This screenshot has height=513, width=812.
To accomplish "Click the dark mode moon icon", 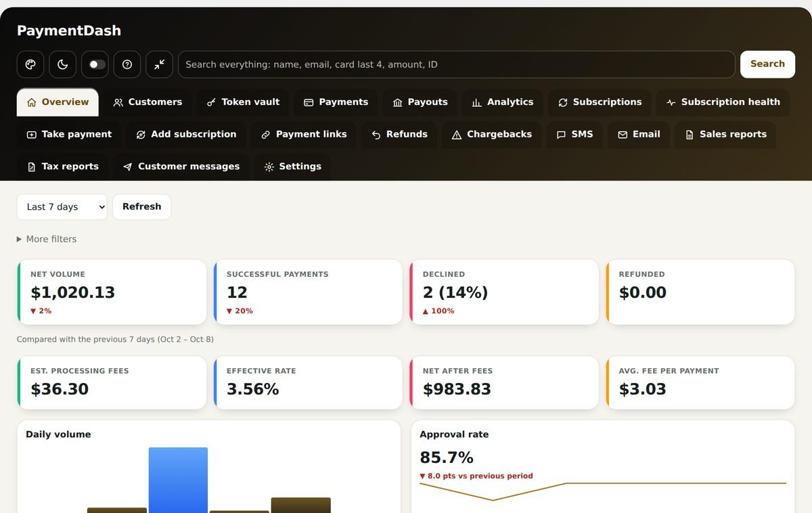I will click(62, 64).
